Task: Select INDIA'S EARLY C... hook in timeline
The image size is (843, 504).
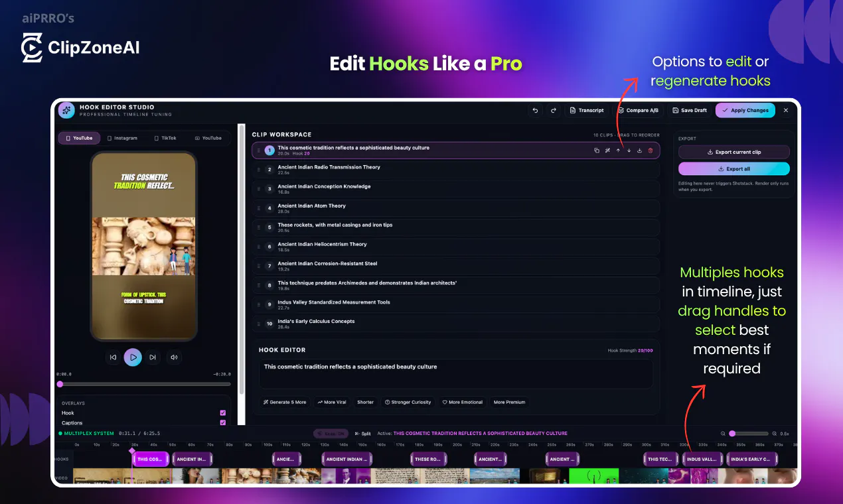Action: click(751, 459)
